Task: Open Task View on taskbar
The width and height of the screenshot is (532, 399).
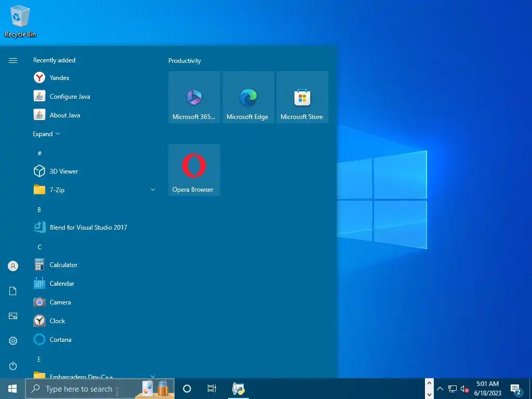Action: click(212, 389)
